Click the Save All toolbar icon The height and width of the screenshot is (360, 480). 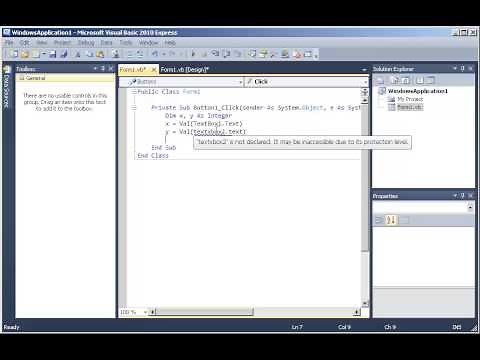[64, 54]
